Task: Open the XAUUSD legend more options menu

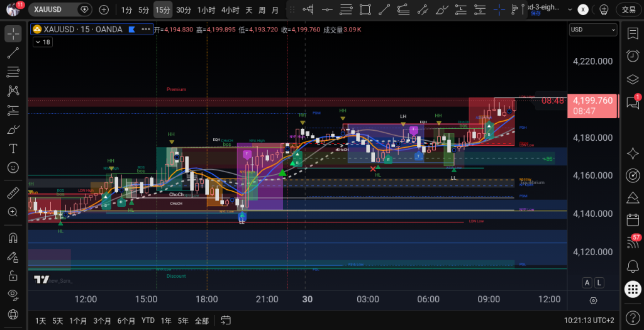Action: (x=145, y=29)
